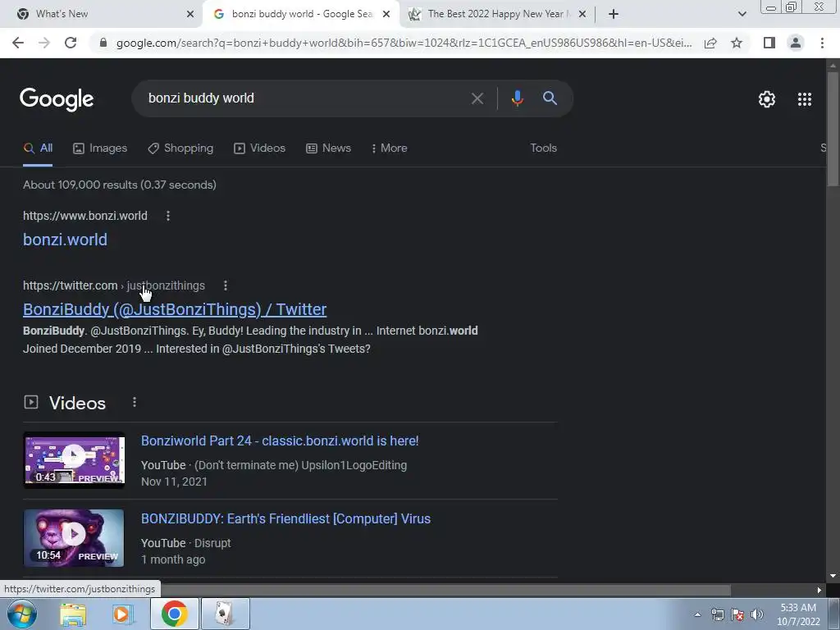
Task: Open the Windows Start button
Action: tap(22, 614)
